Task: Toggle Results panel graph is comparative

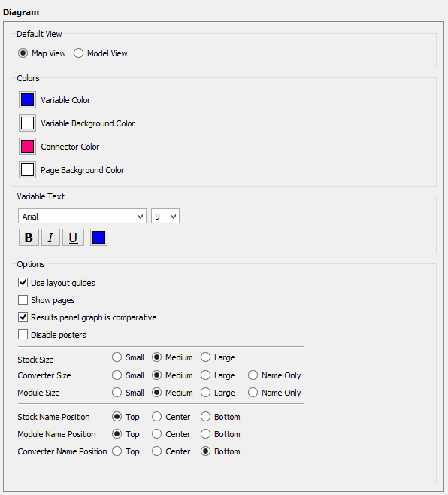Action: click(23, 317)
